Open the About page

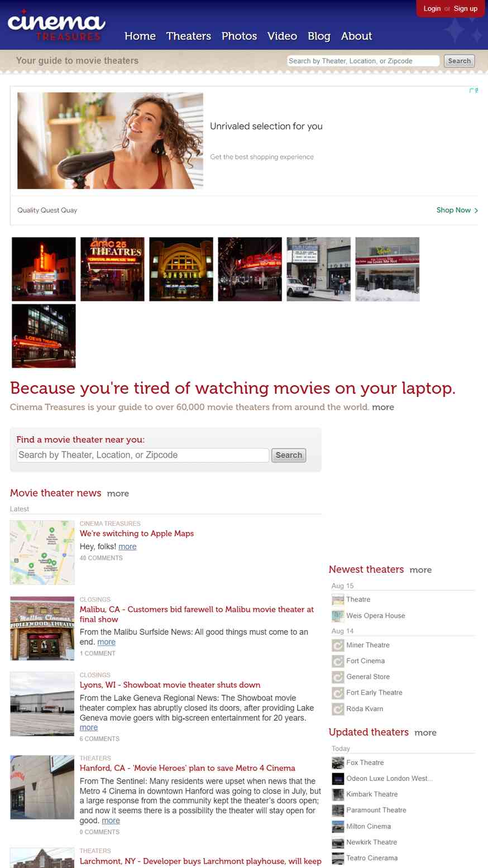point(356,36)
